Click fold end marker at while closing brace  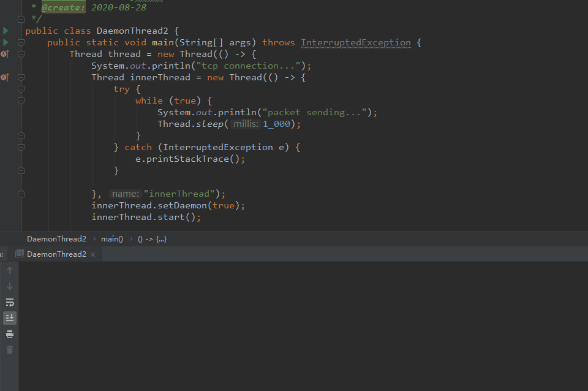click(21, 135)
